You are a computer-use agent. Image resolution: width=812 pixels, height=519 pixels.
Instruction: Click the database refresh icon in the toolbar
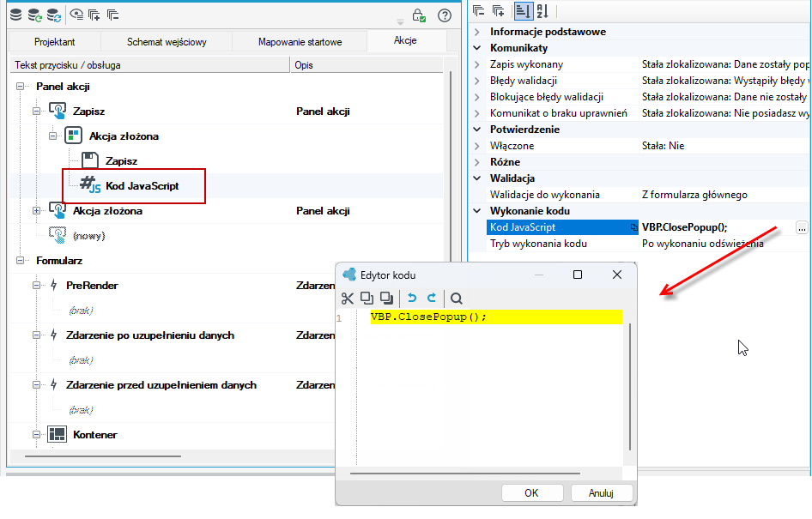(34, 15)
